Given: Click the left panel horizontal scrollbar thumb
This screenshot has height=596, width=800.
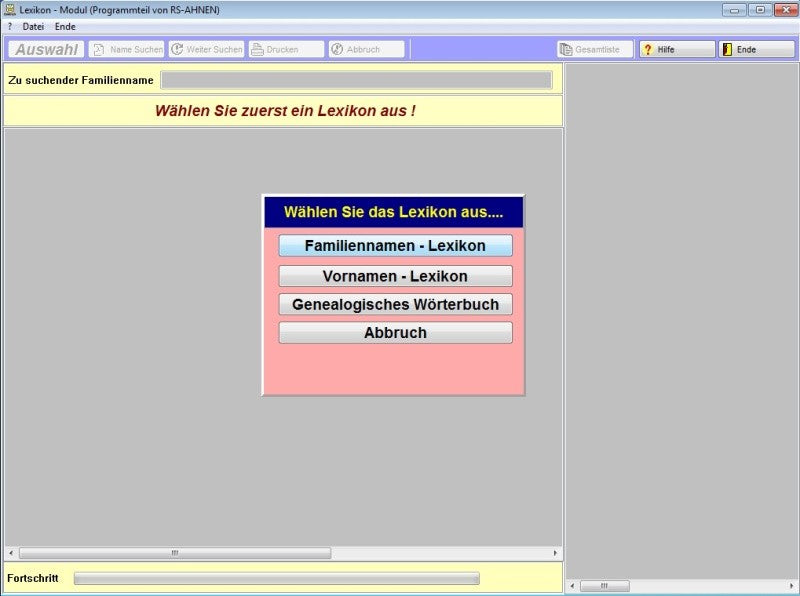Looking at the screenshot, I should point(175,553).
